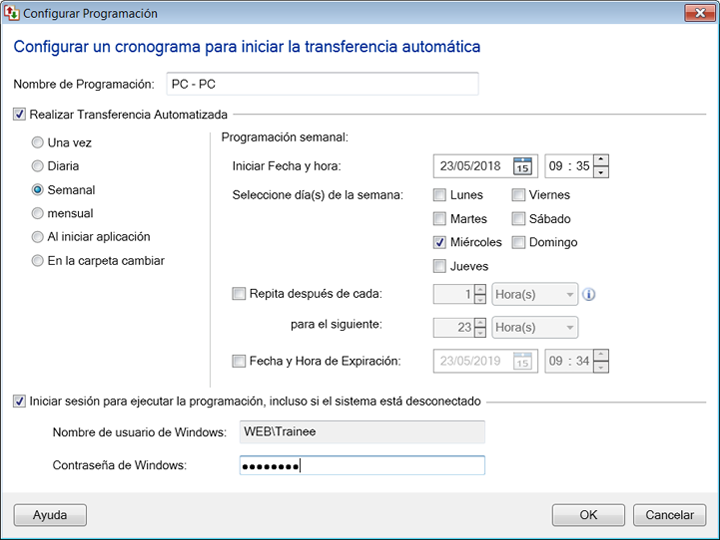The height and width of the screenshot is (540, 720).
Task: Enable the Lunes checkbox
Action: (440, 195)
